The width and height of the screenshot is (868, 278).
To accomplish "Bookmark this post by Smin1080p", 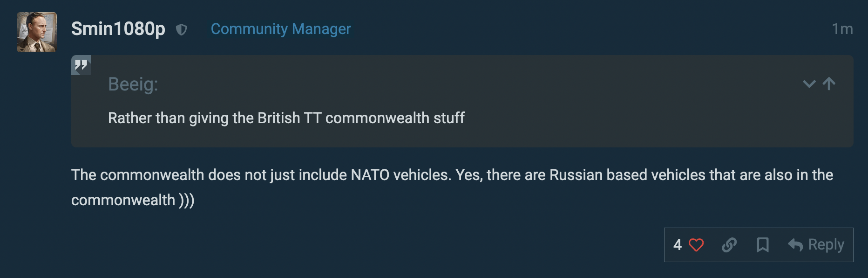I will 762,245.
